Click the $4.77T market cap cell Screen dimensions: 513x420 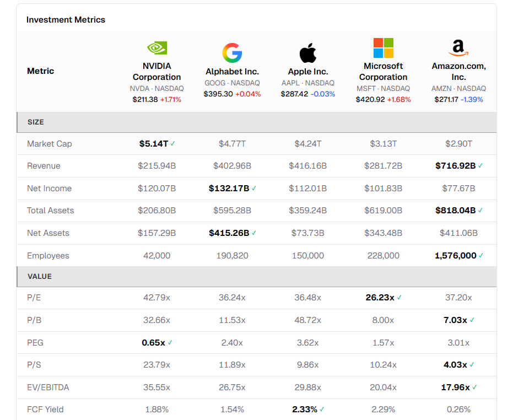232,144
